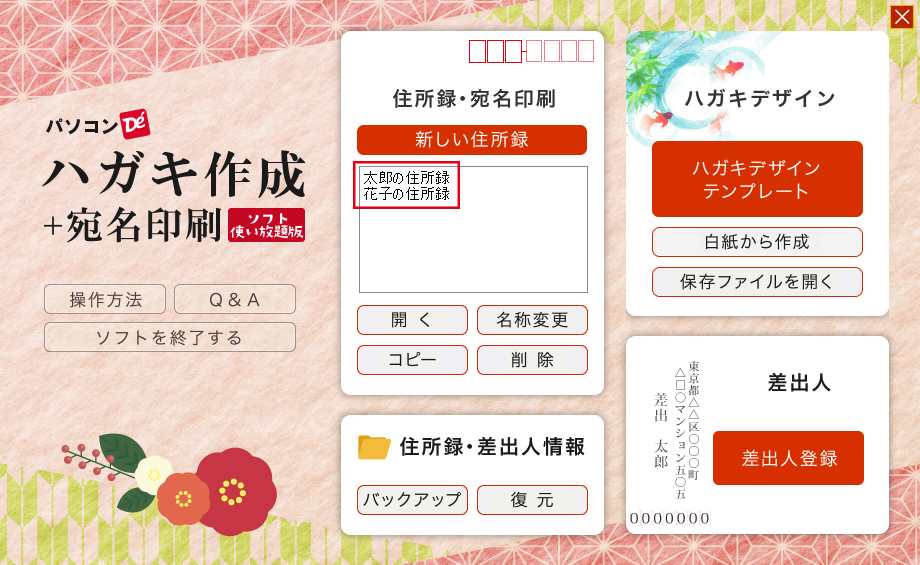This screenshot has width=920, height=565.
Task: Open the selected address book with 開く
Action: click(x=412, y=320)
